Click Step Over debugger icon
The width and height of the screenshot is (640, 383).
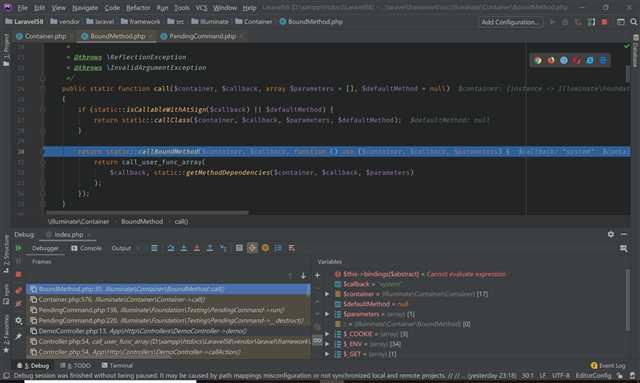[171, 248]
